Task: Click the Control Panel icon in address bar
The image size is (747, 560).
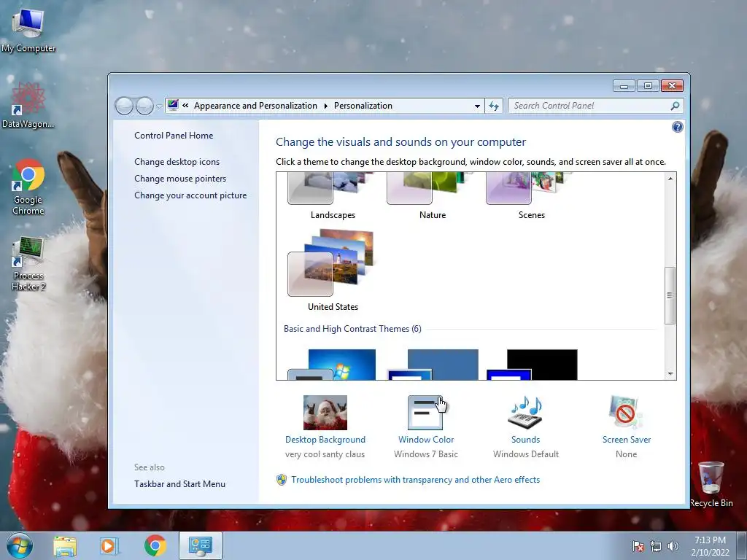Action: 173,105
